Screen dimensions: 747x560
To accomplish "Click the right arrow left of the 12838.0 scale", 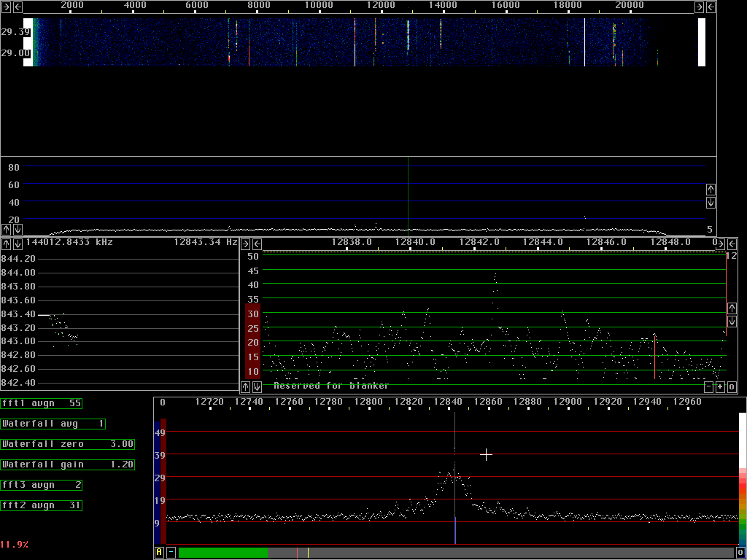I will [245, 244].
